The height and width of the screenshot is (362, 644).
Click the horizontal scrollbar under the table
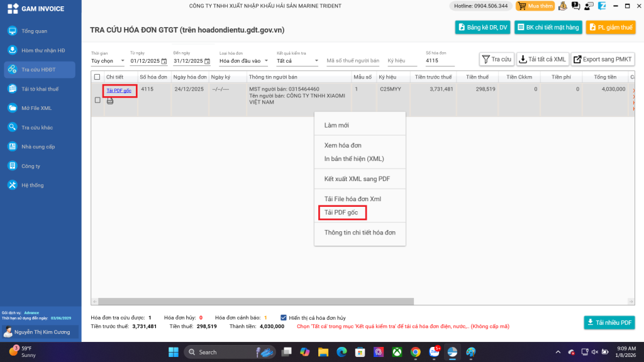252,302
